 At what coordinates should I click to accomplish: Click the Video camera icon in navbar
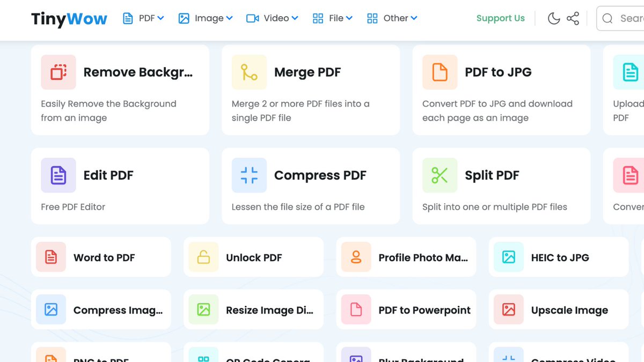pos(252,19)
